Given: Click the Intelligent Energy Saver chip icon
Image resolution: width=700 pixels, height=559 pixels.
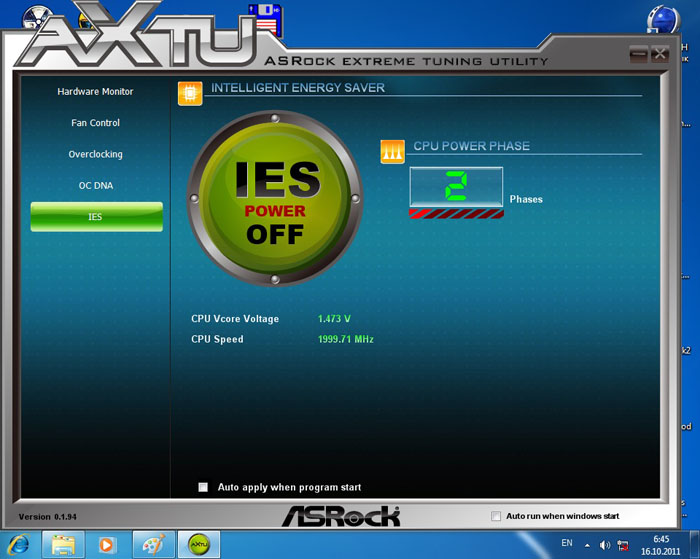Looking at the screenshot, I should point(190,93).
